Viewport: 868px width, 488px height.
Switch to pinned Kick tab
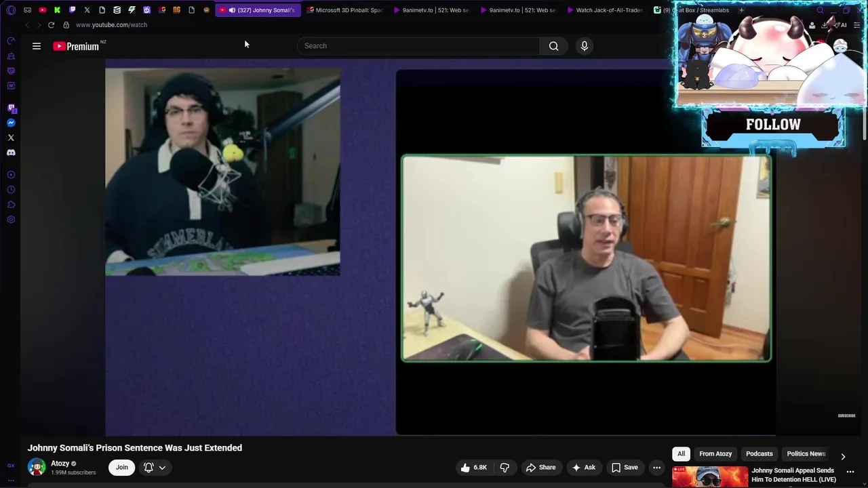coord(57,10)
